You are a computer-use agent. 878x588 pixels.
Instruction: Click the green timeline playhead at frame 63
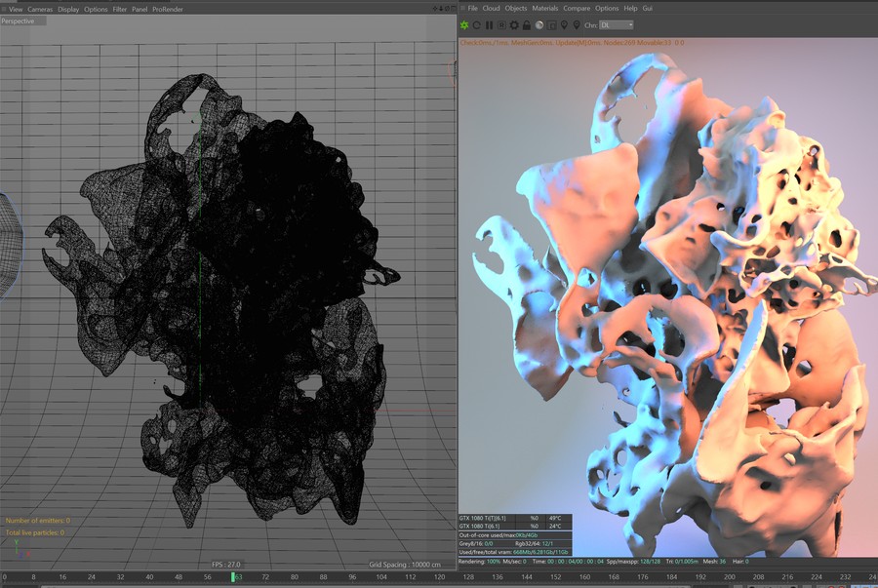point(233,577)
